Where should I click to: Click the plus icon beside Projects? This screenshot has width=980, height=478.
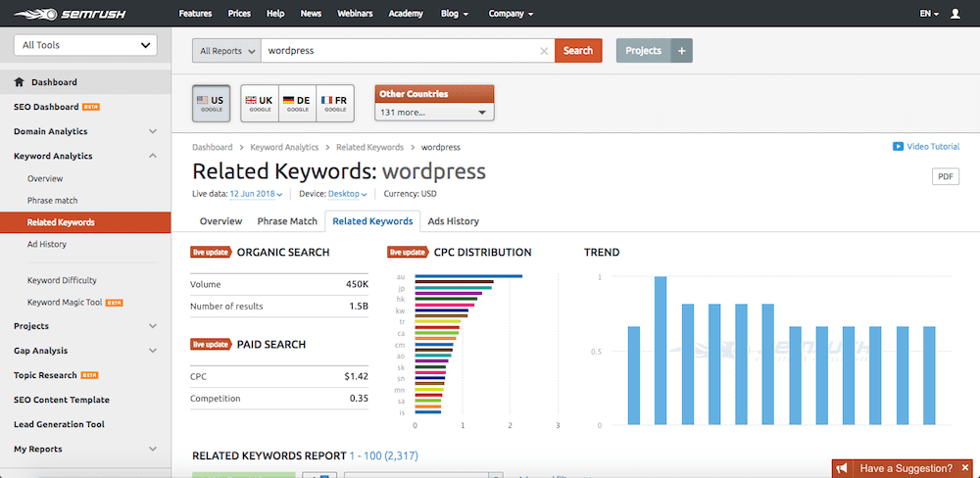(x=682, y=51)
